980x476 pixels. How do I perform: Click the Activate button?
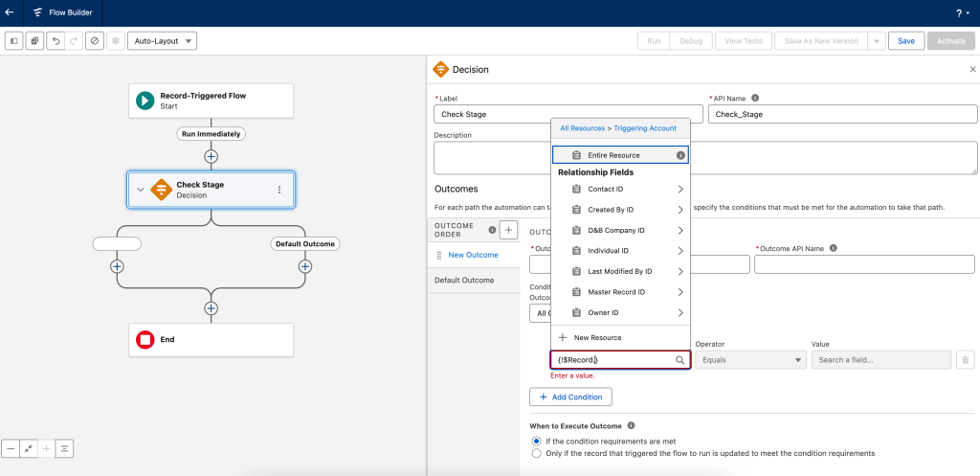point(951,41)
